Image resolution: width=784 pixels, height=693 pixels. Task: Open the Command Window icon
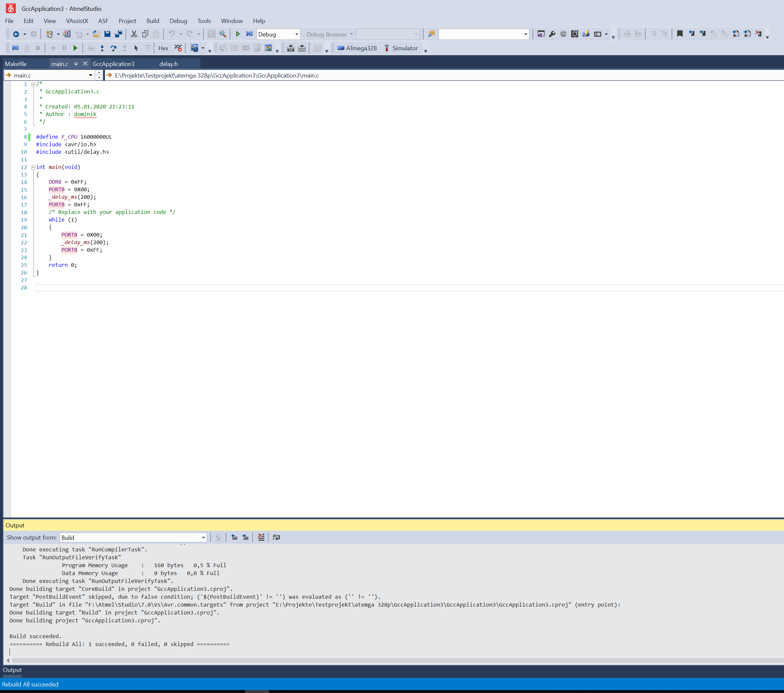(x=598, y=34)
